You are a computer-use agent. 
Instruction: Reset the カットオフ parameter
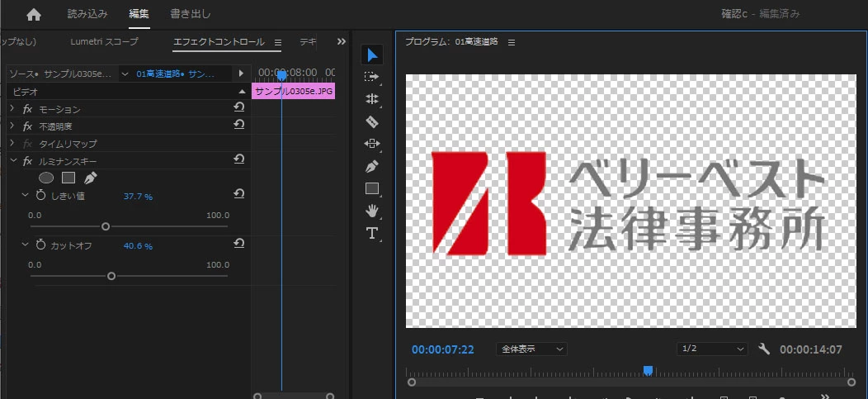tap(239, 243)
